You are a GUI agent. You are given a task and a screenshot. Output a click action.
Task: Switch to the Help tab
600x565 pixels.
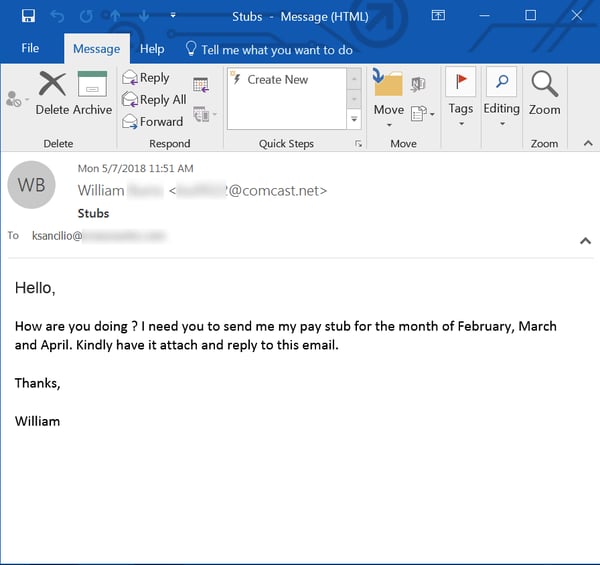[x=152, y=49]
